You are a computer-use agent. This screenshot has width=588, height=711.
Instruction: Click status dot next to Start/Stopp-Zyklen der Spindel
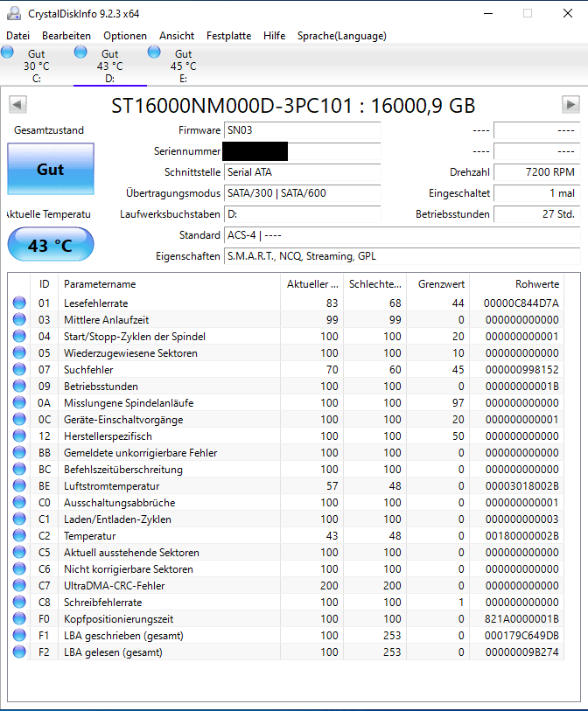(19, 336)
